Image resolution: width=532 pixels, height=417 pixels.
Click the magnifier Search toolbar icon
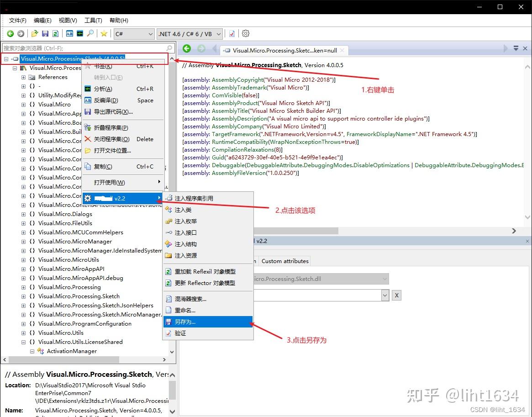(x=90, y=34)
